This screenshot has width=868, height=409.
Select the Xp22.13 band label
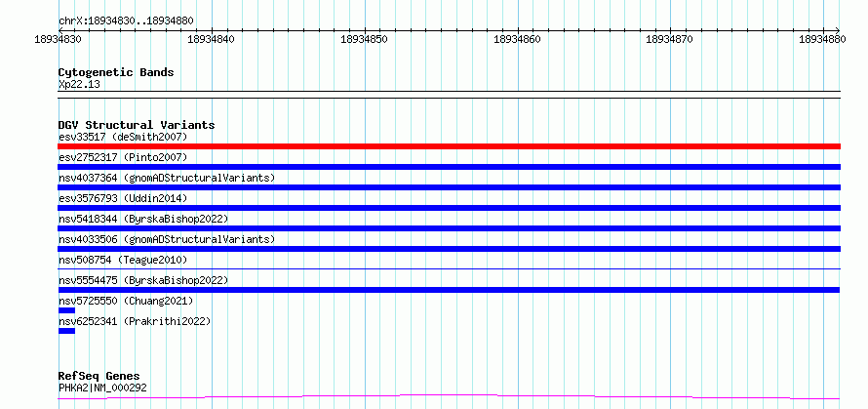click(79, 85)
